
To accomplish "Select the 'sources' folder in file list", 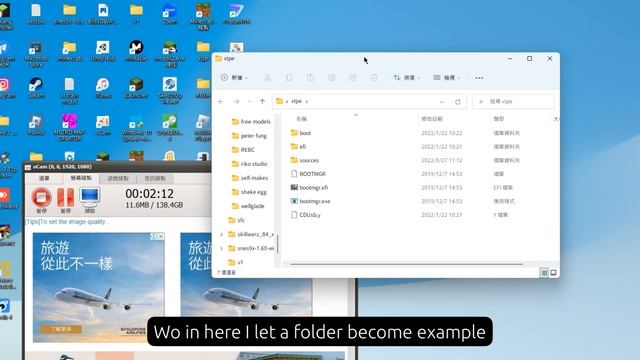I will pos(304,160).
